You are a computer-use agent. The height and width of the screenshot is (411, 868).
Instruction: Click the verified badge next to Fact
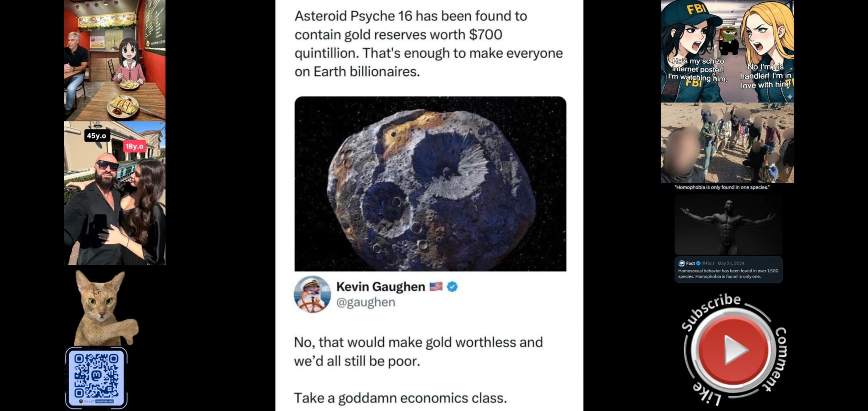coord(698,263)
